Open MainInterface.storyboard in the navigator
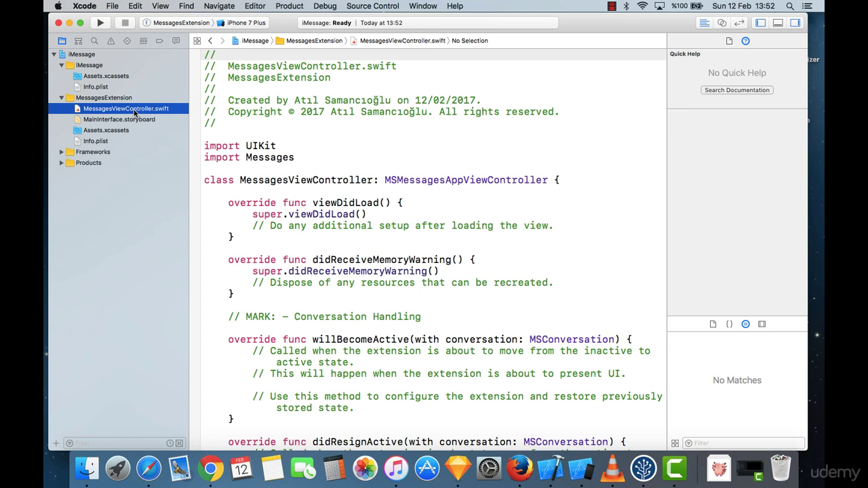Image resolution: width=868 pixels, height=488 pixels. 119,119
